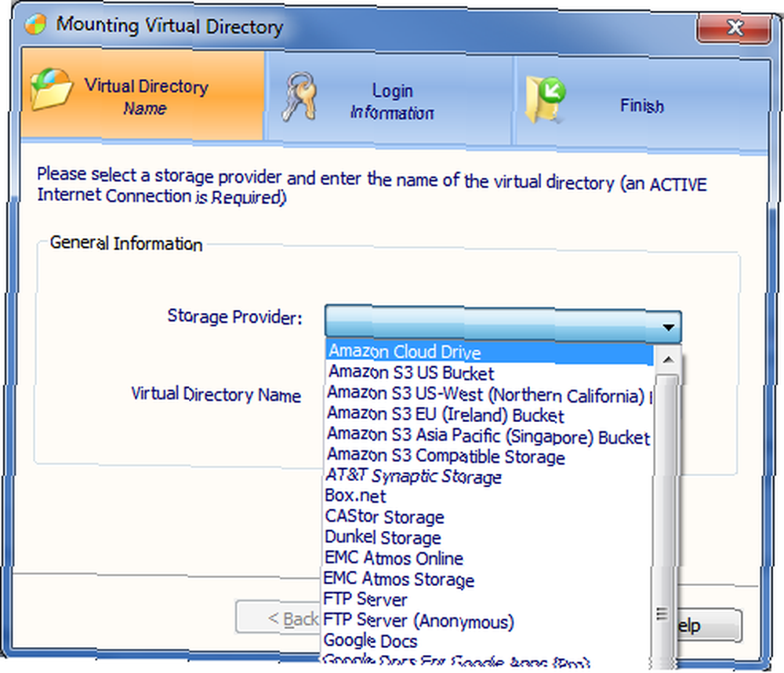Select FTP Server (Anonymous)
Image resolution: width=784 pixels, height=673 pixels.
coord(488,621)
